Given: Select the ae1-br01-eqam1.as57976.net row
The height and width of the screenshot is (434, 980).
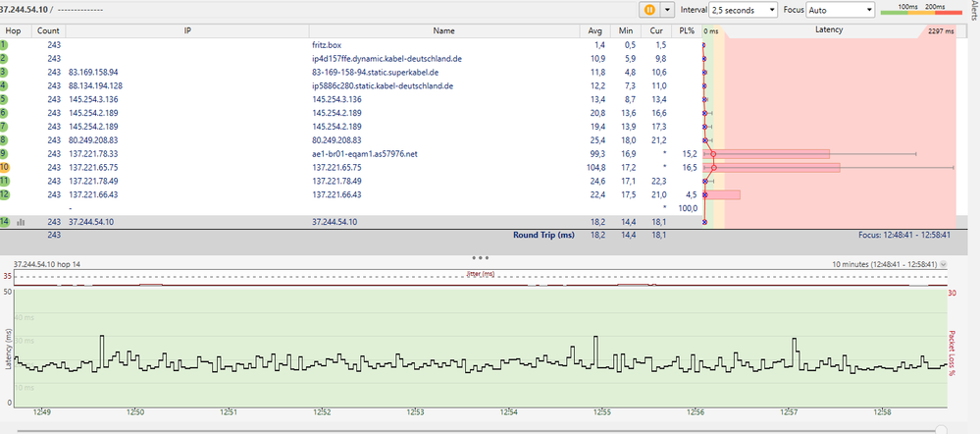Looking at the screenshot, I should [364, 154].
